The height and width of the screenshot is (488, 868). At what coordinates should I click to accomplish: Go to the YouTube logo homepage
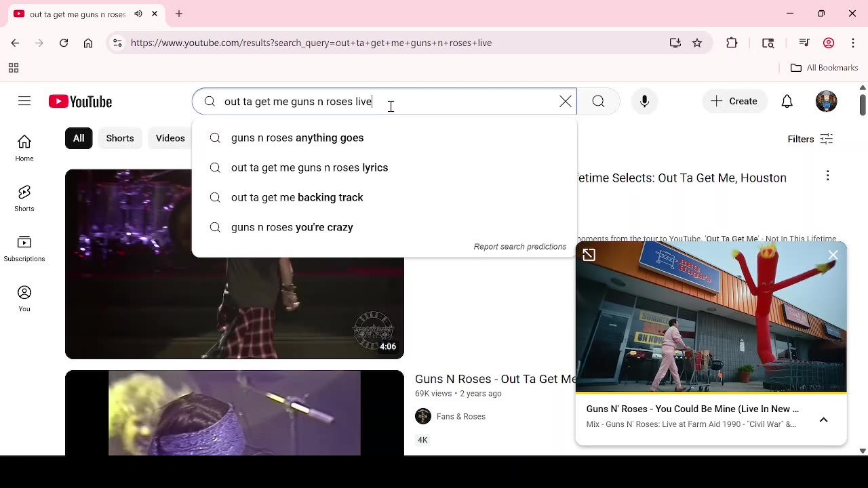[x=80, y=102]
